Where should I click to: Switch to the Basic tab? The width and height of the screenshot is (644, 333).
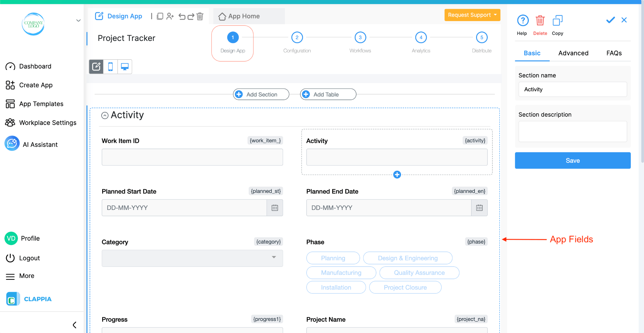[532, 53]
